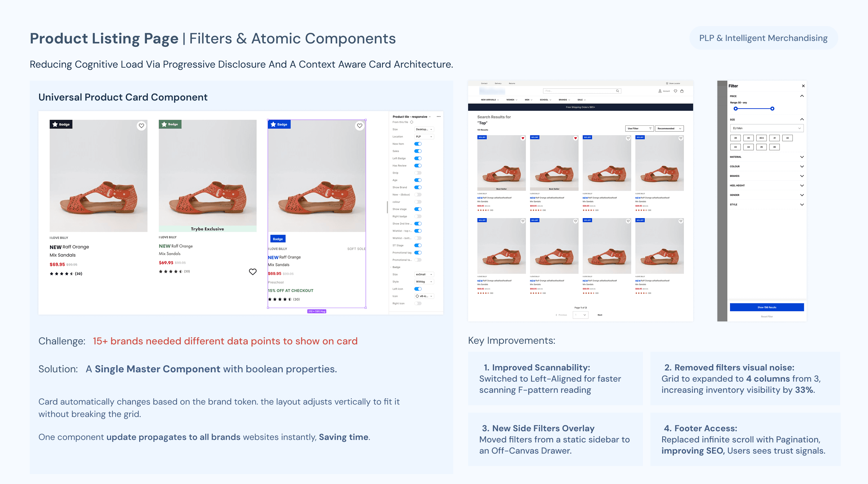Click the Use Filter button
Screen dimensions: 868x484
pyautogui.click(x=639, y=128)
